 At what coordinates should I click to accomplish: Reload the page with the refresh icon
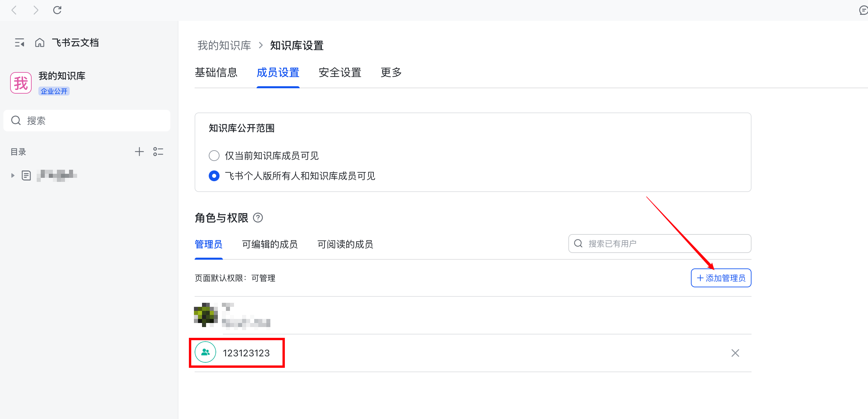coord(57,10)
